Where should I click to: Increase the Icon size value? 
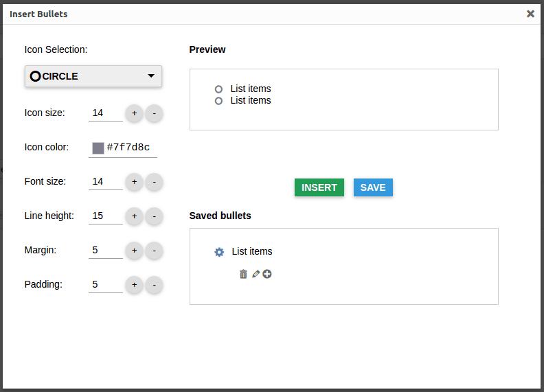coord(134,113)
